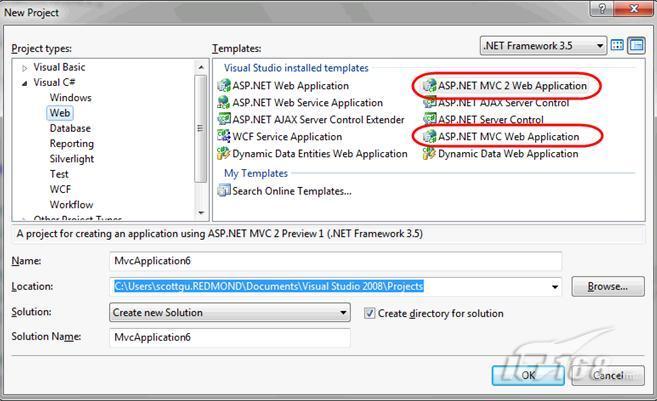Screen dimensions: 657x401
Task: Click the Name input field
Action: (x=335, y=261)
